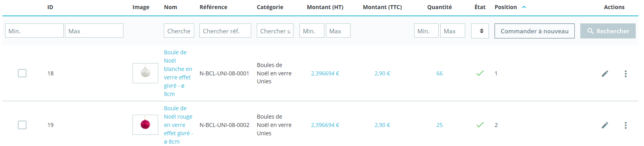The width and height of the screenshot is (644, 146).
Task: Open the Boule de Noël rouge product link
Action: [178, 125]
